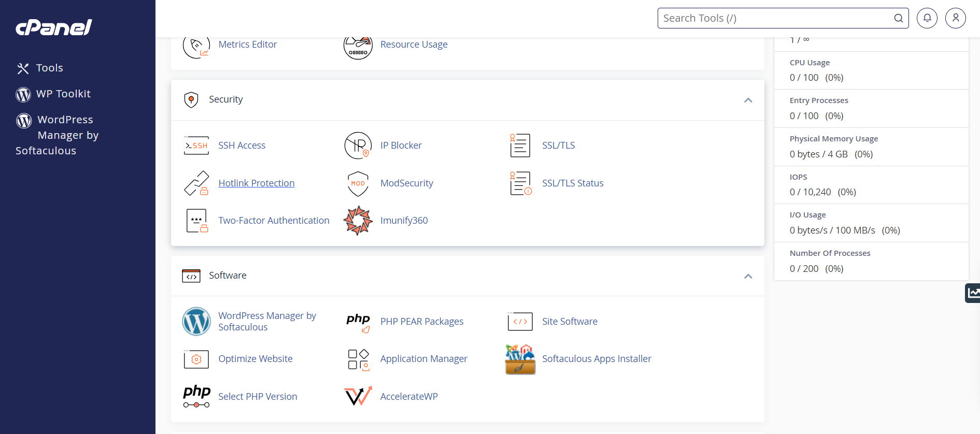Open SSL/TLS Status
980x434 pixels.
pyautogui.click(x=573, y=183)
